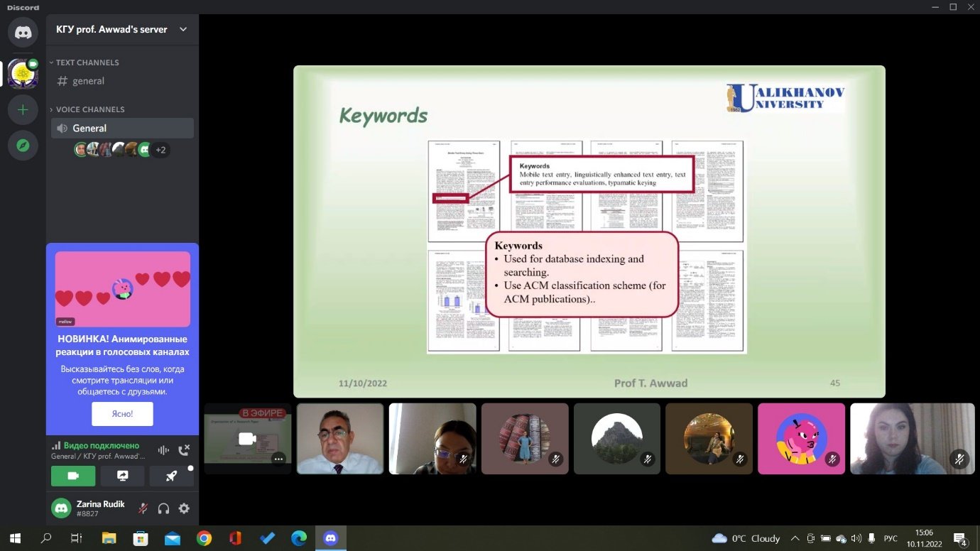Unmute microphone next to Zarina Rudik
The height and width of the screenshot is (551, 980).
[x=143, y=508]
